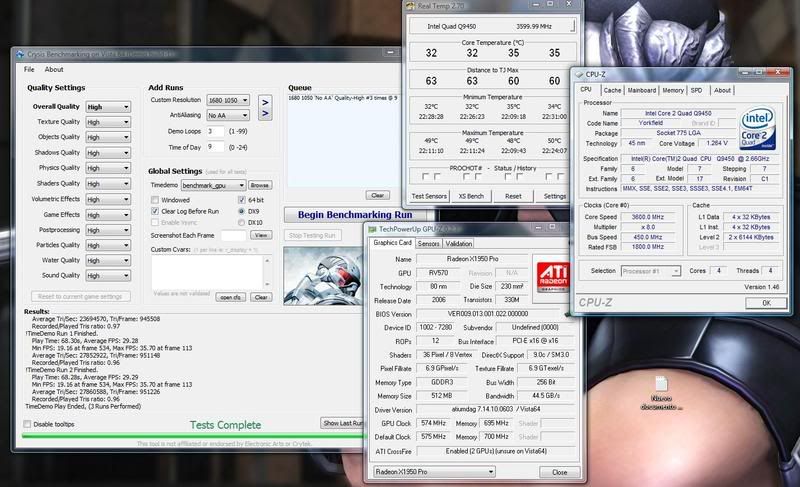Click the lower arrow button beside AntiAliasing
This screenshot has height=487, width=800.
click(x=265, y=114)
